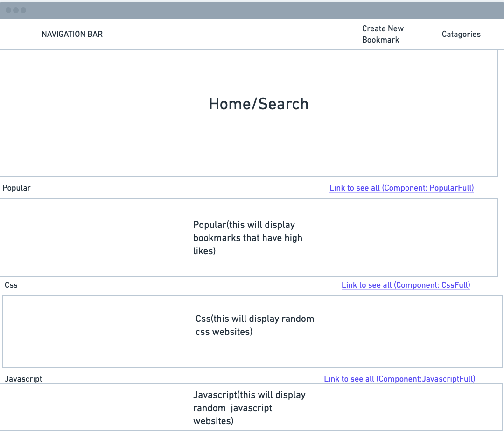504x433 pixels.
Task: Click the Popular section label
Action: click(16, 188)
